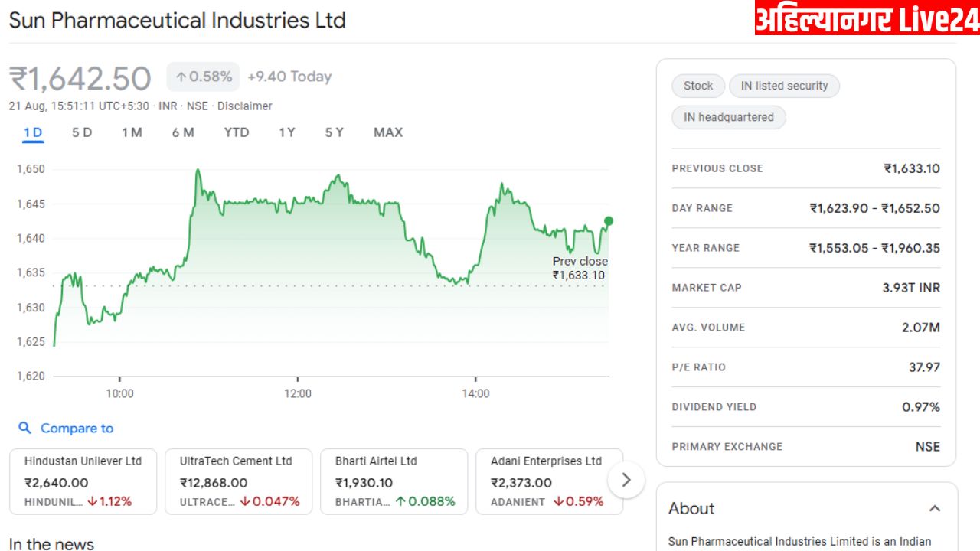Click the green current-price dot on the chart

click(609, 221)
